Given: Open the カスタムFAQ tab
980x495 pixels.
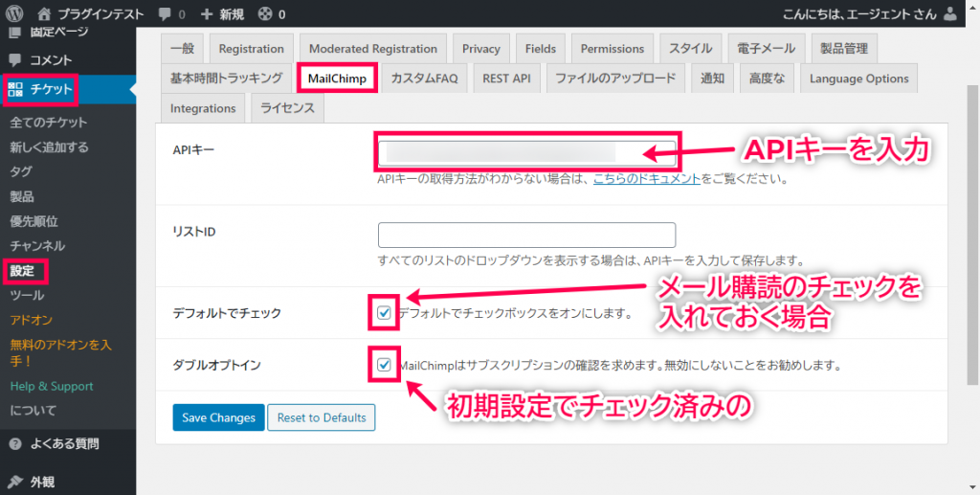Looking at the screenshot, I should pos(424,79).
